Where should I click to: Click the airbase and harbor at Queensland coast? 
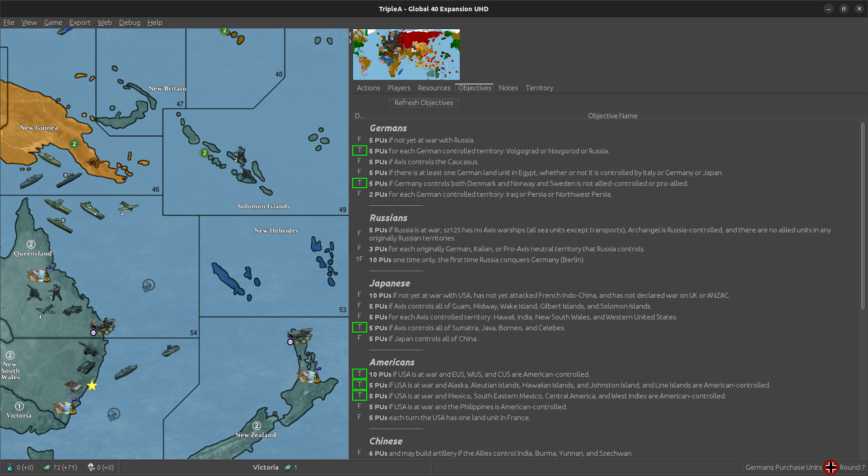(x=103, y=327)
